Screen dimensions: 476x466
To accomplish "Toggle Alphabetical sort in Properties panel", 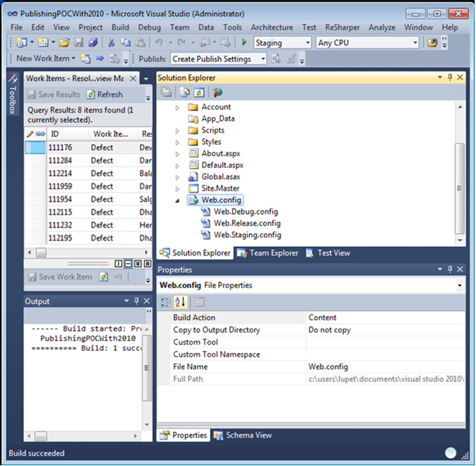I will [180, 302].
